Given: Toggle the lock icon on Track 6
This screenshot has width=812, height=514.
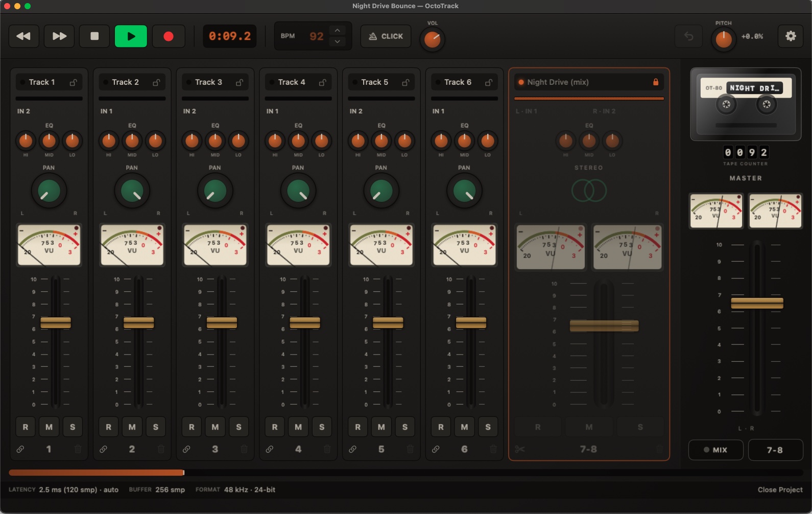Looking at the screenshot, I should [489, 82].
